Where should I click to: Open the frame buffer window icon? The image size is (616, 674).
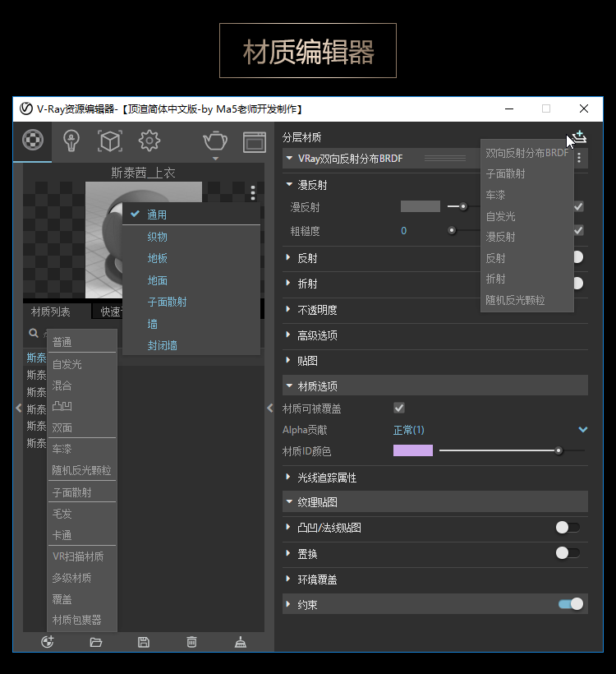click(x=255, y=142)
